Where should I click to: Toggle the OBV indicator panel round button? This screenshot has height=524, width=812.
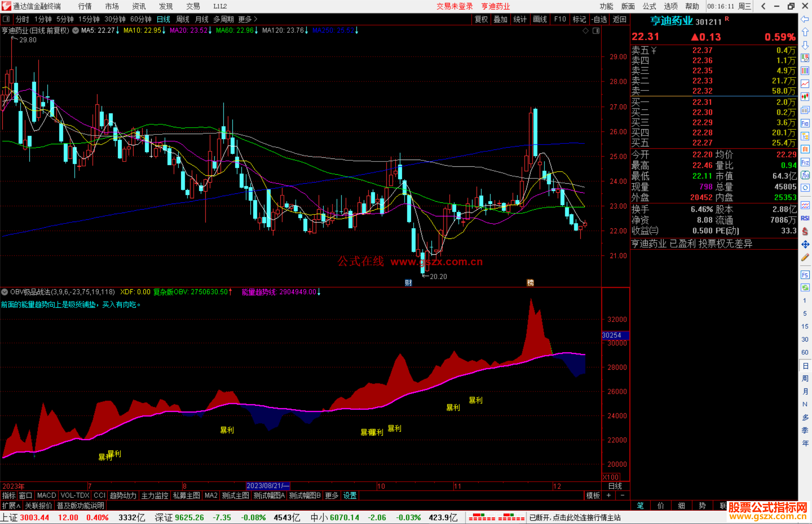(5, 292)
